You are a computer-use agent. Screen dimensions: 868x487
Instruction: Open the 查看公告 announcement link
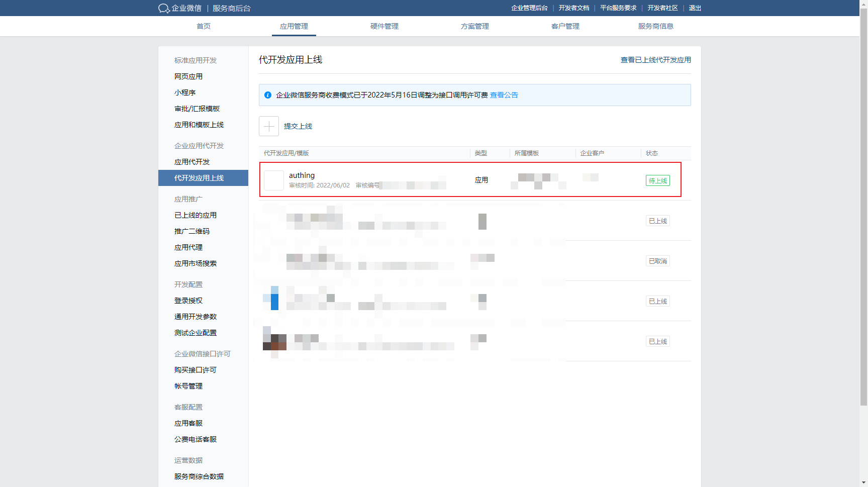point(504,95)
